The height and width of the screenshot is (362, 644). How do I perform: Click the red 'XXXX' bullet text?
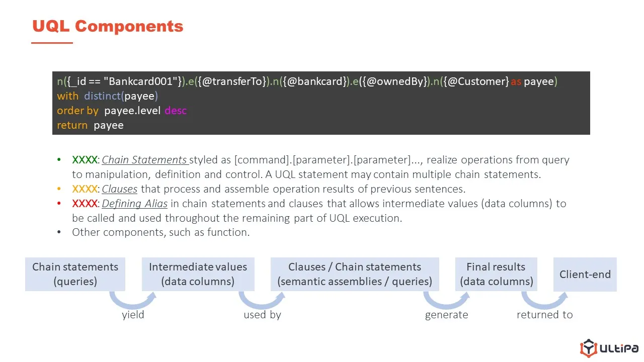pyautogui.click(x=85, y=204)
